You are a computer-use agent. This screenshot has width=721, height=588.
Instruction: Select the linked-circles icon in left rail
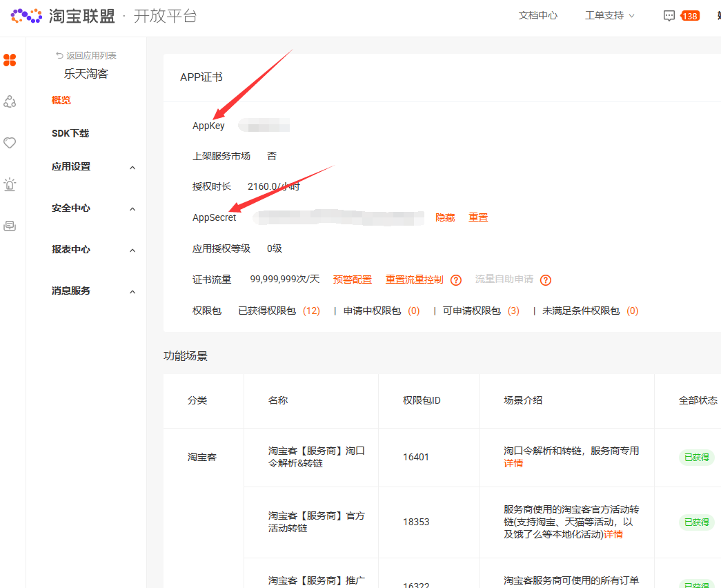(10, 101)
